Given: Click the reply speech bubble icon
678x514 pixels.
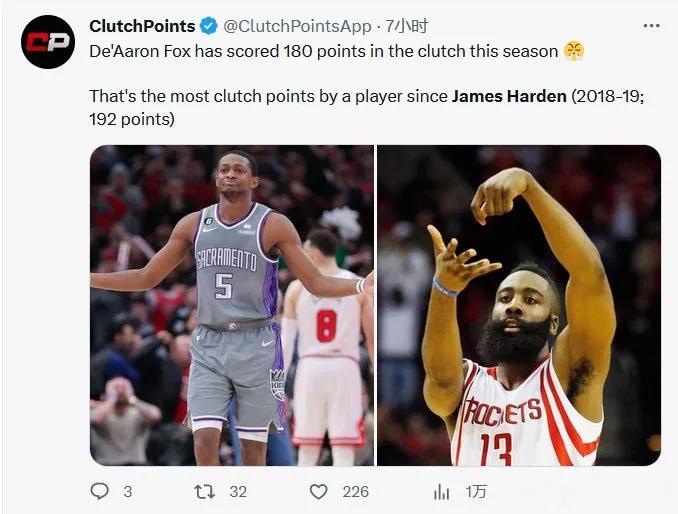Looking at the screenshot, I should pyautogui.click(x=99, y=492).
